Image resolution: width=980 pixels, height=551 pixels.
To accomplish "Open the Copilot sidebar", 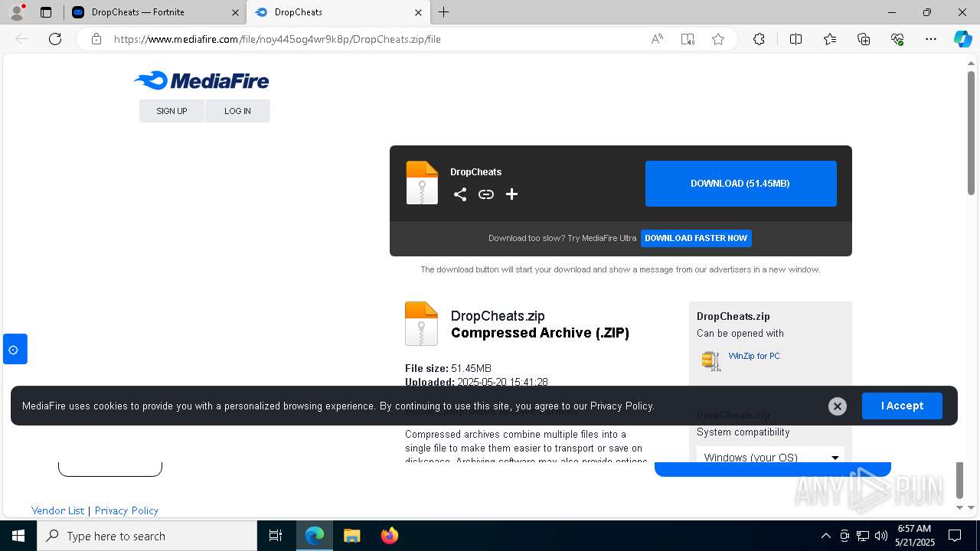I will click(962, 39).
